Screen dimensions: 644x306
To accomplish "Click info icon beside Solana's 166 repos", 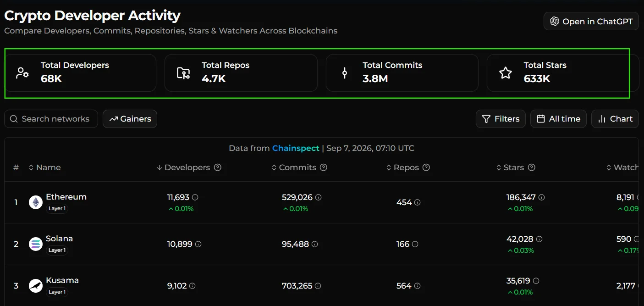I will click(415, 245).
